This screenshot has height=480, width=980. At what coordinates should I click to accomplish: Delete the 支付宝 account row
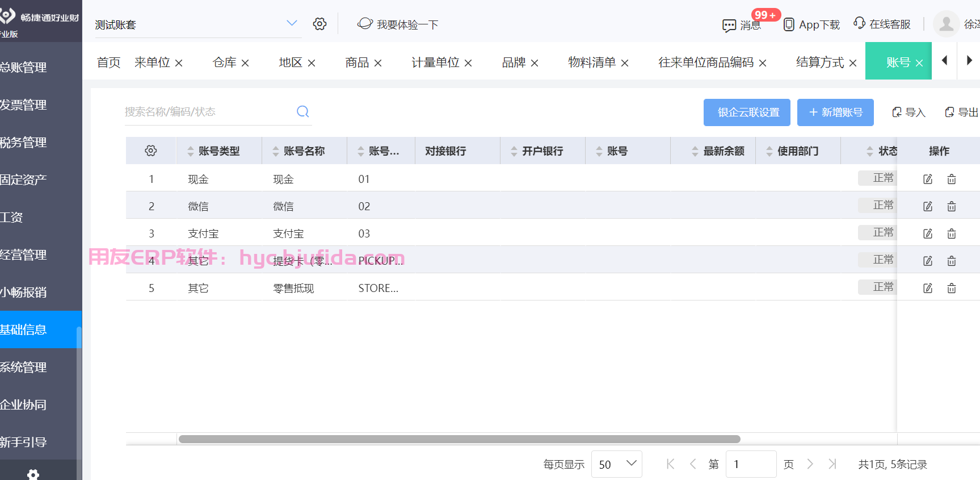952,233
